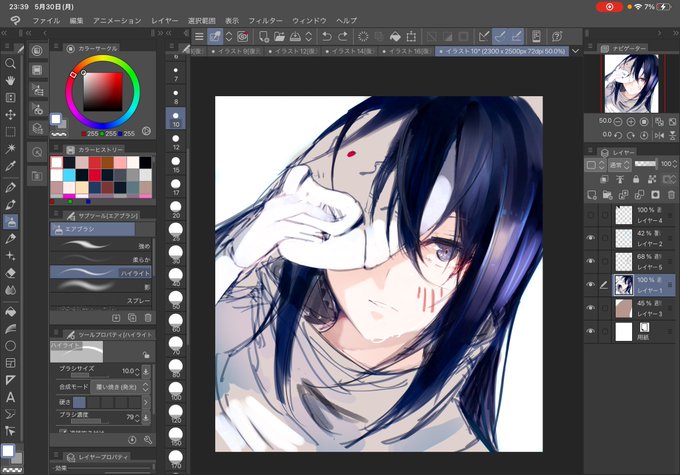
Task: Click the Zoom out button in Navigator
Action: [x=618, y=122]
